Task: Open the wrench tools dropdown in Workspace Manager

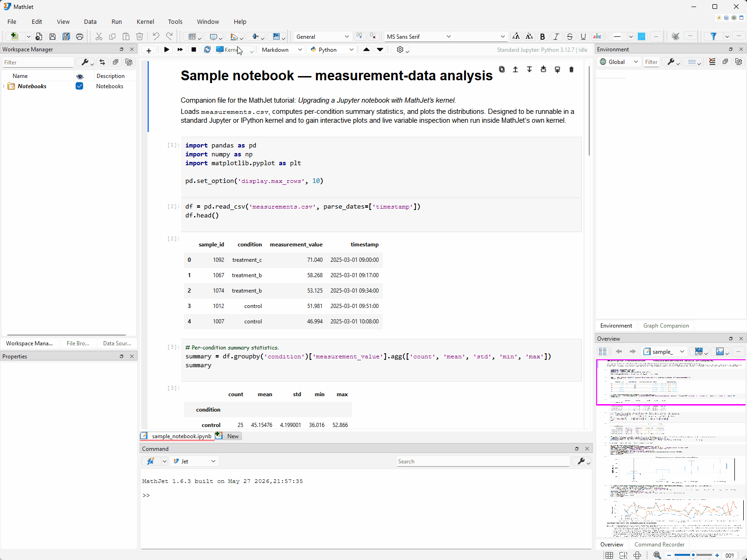Action: [x=87, y=62]
